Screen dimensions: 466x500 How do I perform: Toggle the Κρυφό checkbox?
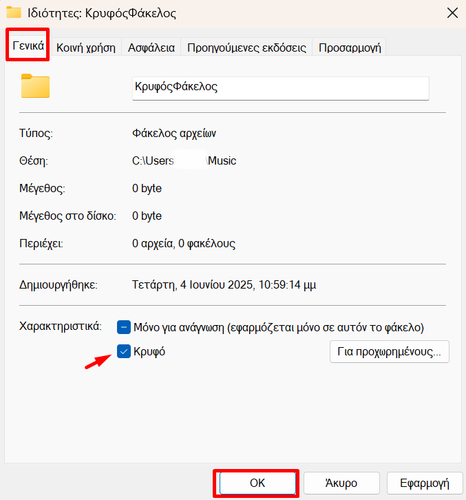(x=124, y=351)
